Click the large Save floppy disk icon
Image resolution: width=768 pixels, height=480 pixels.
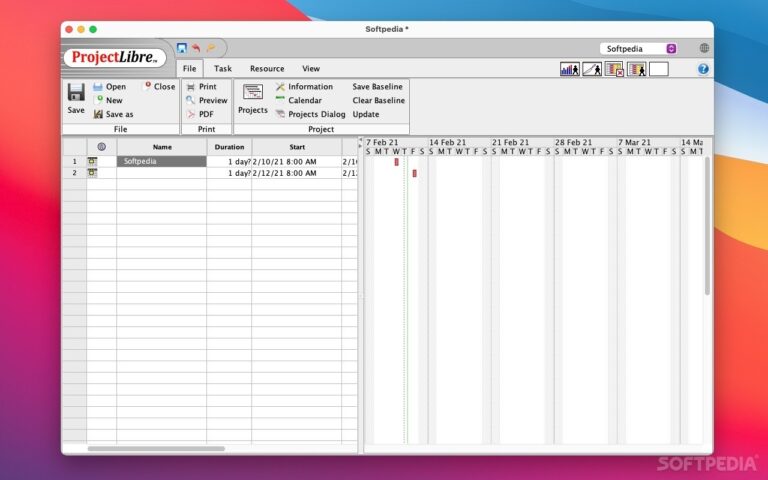(x=76, y=92)
